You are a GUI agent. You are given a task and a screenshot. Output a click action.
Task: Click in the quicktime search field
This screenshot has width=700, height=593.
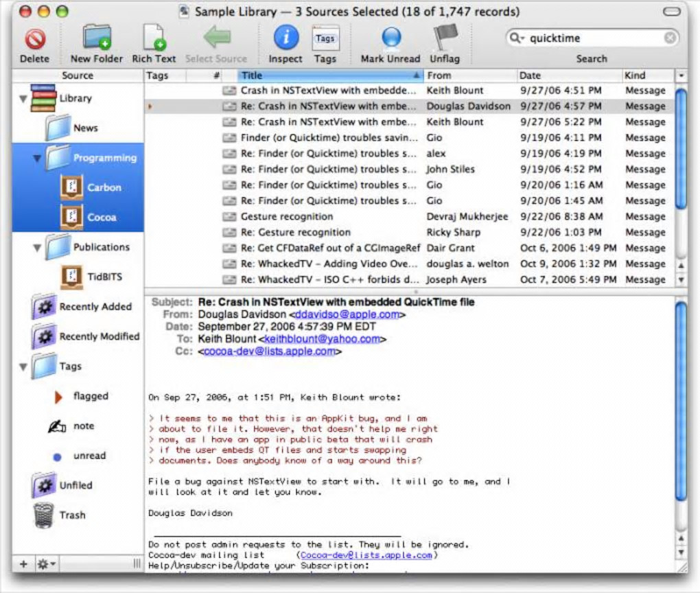tap(594, 38)
